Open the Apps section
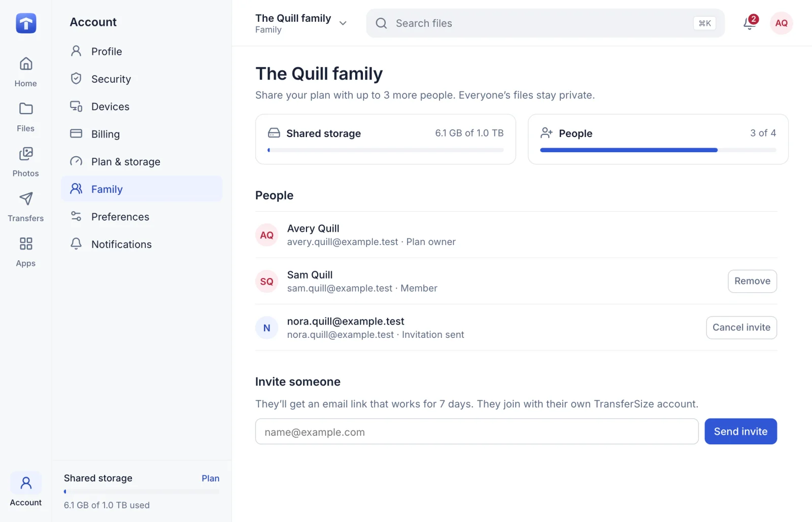The image size is (812, 522). pyautogui.click(x=26, y=252)
